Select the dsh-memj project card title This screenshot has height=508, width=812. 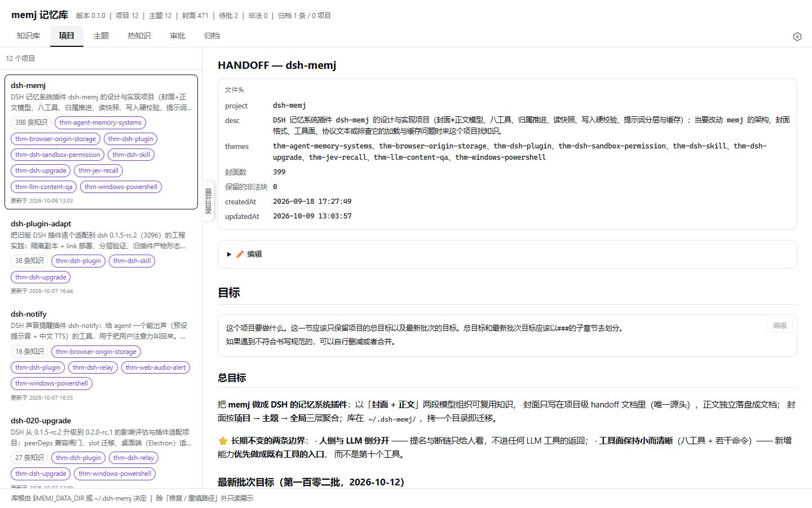28,85
